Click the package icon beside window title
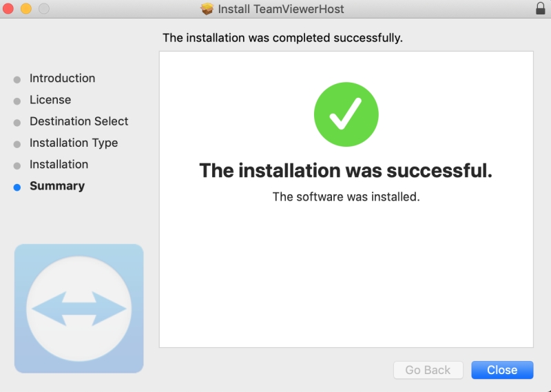Screen dimensions: 551x392 click(207, 9)
